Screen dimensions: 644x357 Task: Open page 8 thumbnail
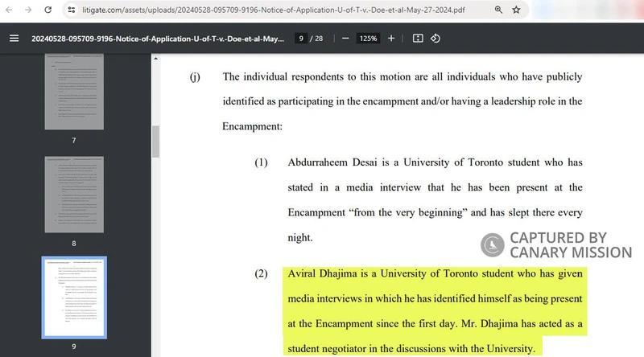pos(74,195)
